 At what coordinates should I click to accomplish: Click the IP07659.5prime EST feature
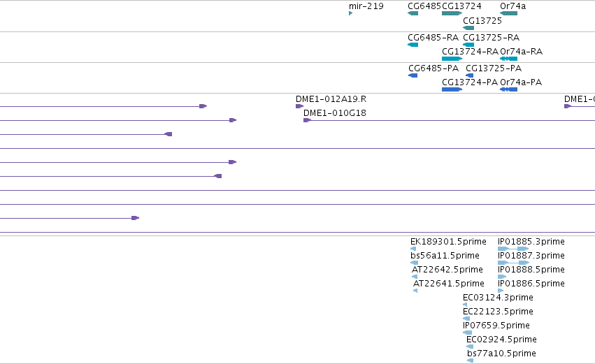(x=468, y=333)
